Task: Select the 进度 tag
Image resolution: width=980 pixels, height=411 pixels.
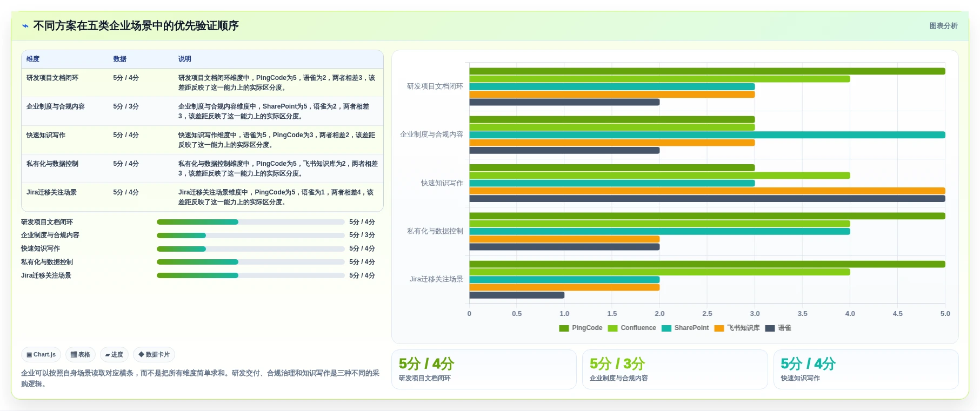Action: [x=114, y=355]
